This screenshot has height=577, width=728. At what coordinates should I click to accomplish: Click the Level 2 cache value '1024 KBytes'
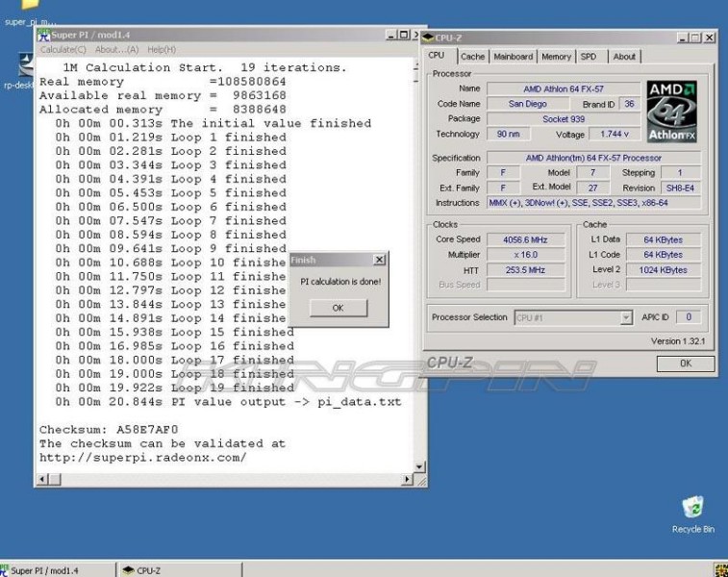[x=663, y=270]
